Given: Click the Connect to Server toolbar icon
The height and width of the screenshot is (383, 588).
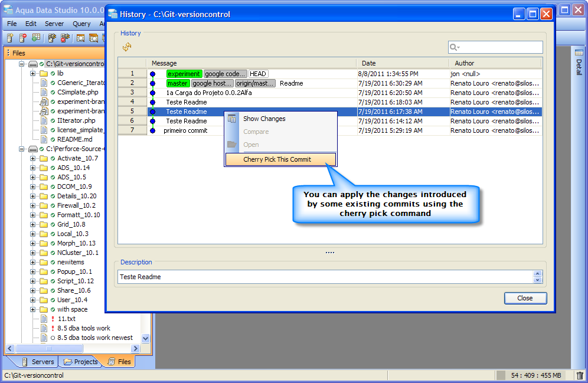Looking at the screenshot, I should 52,38.
